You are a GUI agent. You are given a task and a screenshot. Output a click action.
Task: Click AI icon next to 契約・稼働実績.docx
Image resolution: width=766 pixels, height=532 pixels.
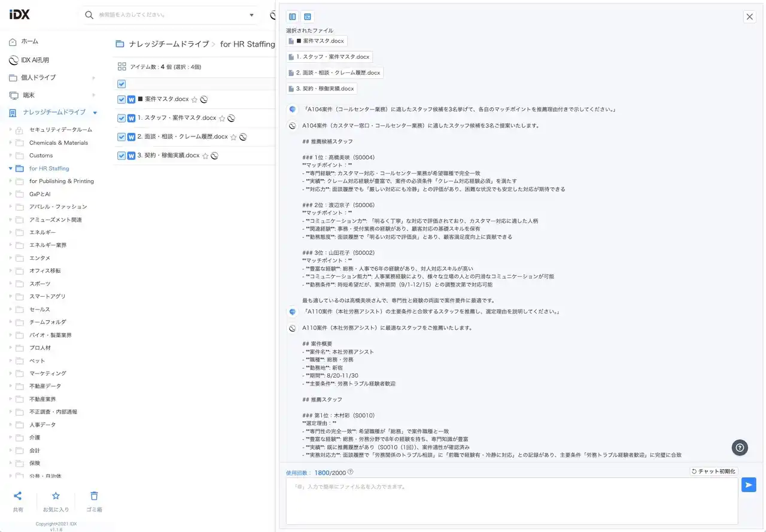pyautogui.click(x=214, y=156)
